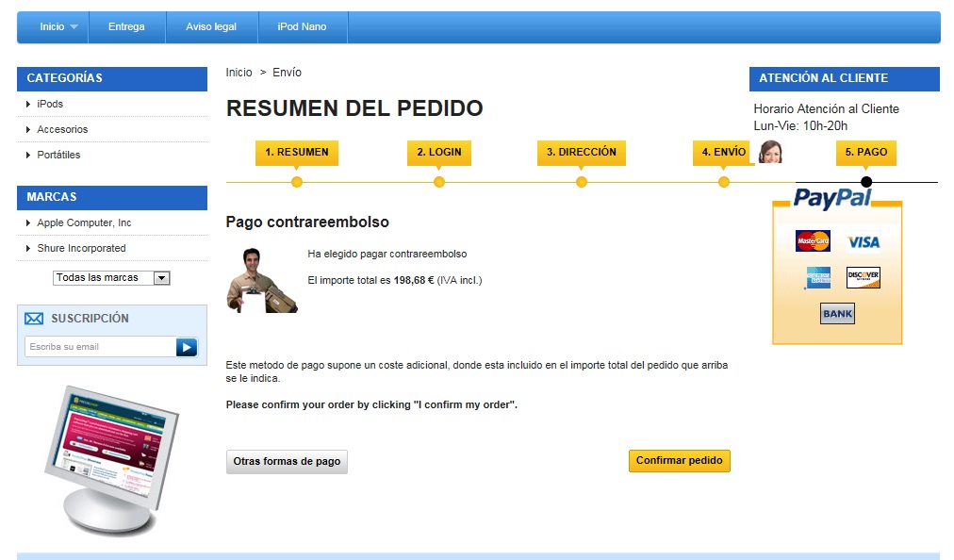Click the total amount 198,68 €
This screenshot has height=560, width=954.
tap(414, 281)
